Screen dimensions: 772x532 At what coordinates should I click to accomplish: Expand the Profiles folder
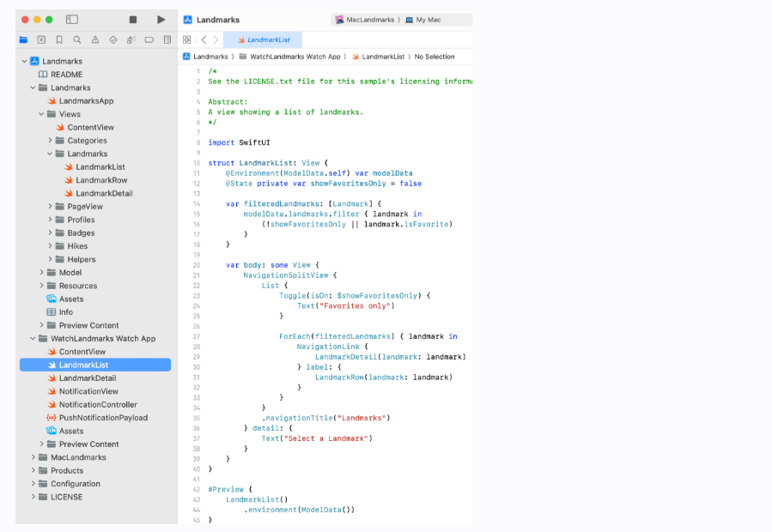50,220
